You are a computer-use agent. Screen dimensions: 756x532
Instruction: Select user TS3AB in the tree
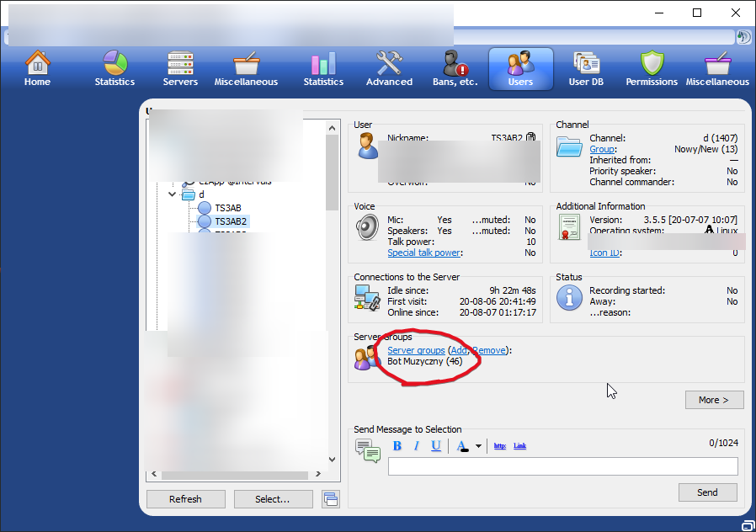tap(227, 208)
